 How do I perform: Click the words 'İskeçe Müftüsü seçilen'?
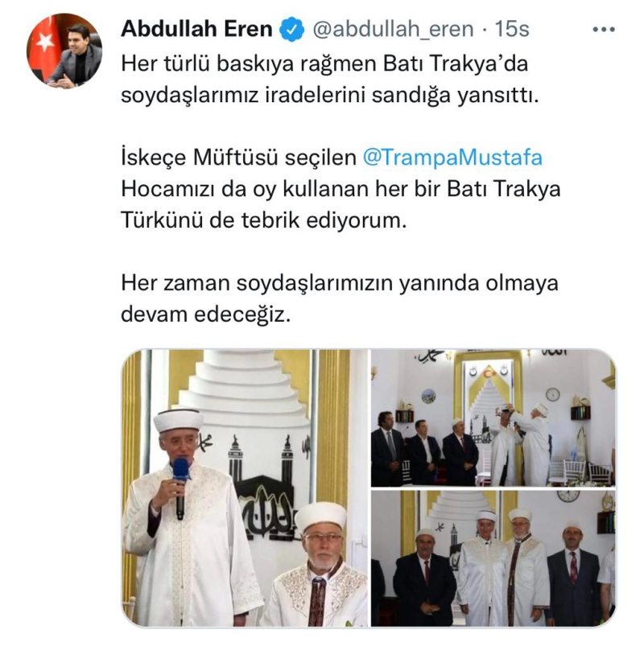point(239,158)
